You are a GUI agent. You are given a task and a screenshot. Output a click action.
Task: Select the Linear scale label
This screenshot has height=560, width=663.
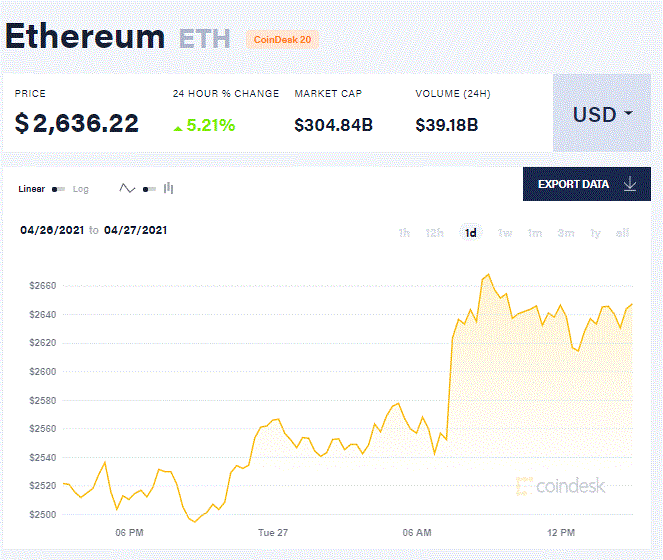coord(32,189)
